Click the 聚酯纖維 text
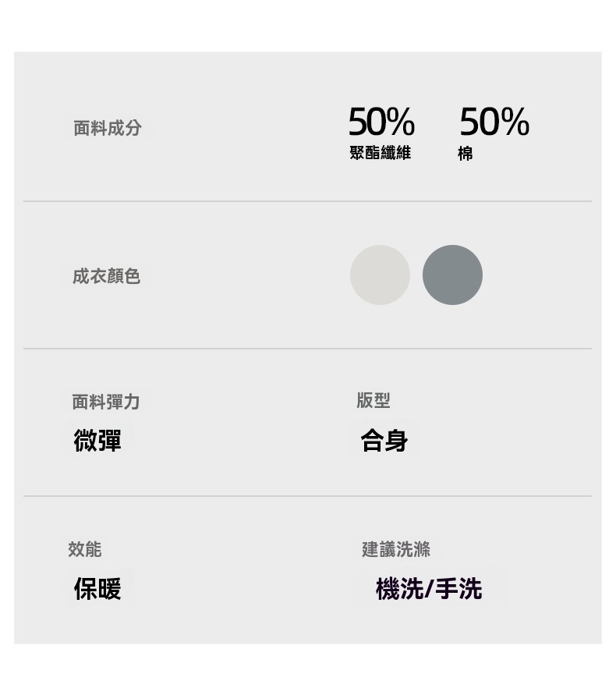 [380, 153]
